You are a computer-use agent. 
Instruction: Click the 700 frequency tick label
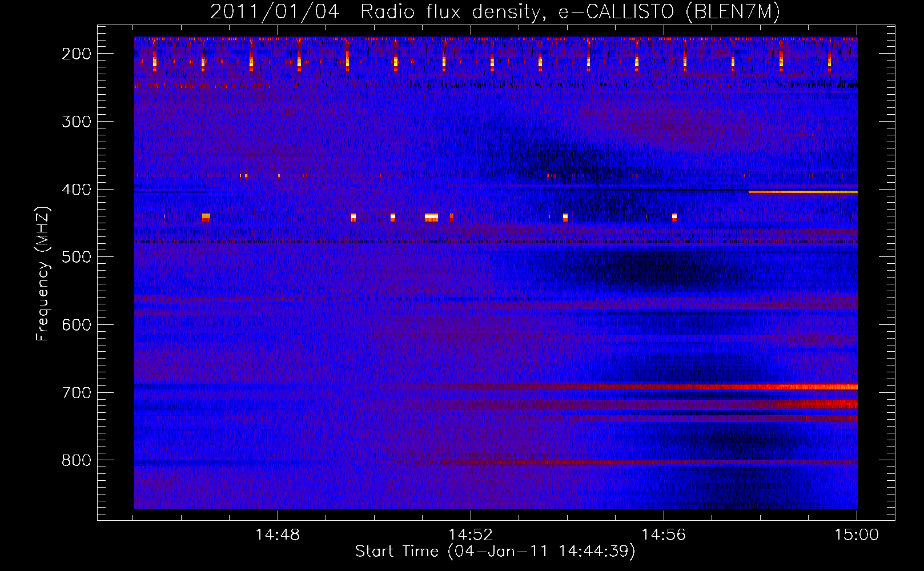(x=77, y=393)
